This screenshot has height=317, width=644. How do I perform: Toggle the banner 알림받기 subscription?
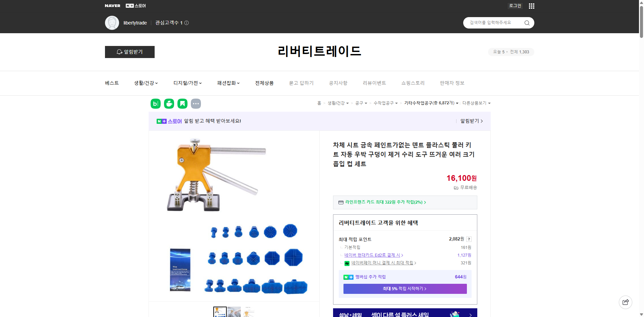[469, 121]
